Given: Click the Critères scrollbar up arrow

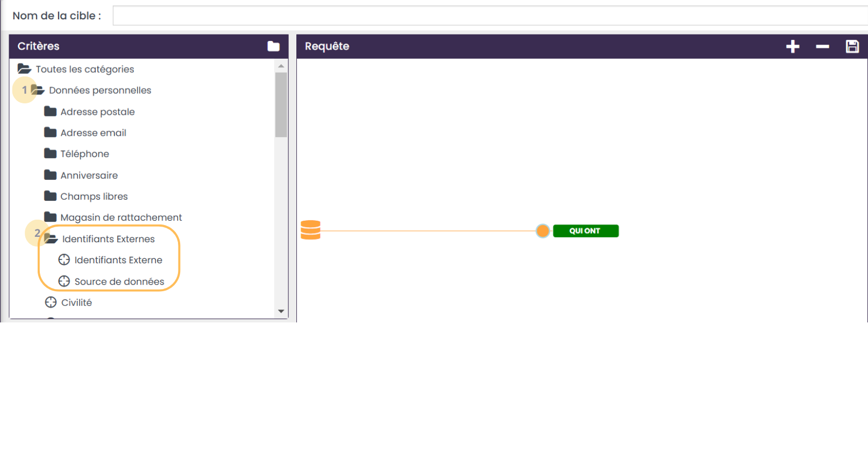Looking at the screenshot, I should tap(281, 66).
